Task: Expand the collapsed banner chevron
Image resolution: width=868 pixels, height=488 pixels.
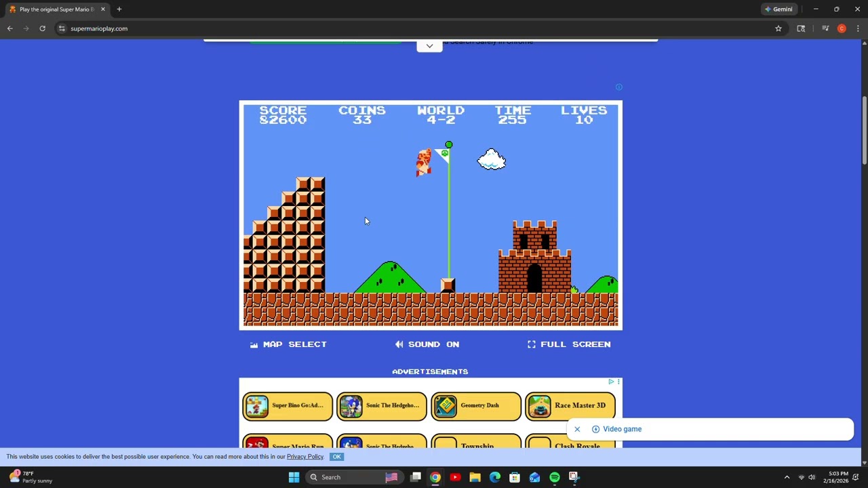Action: pos(429,45)
